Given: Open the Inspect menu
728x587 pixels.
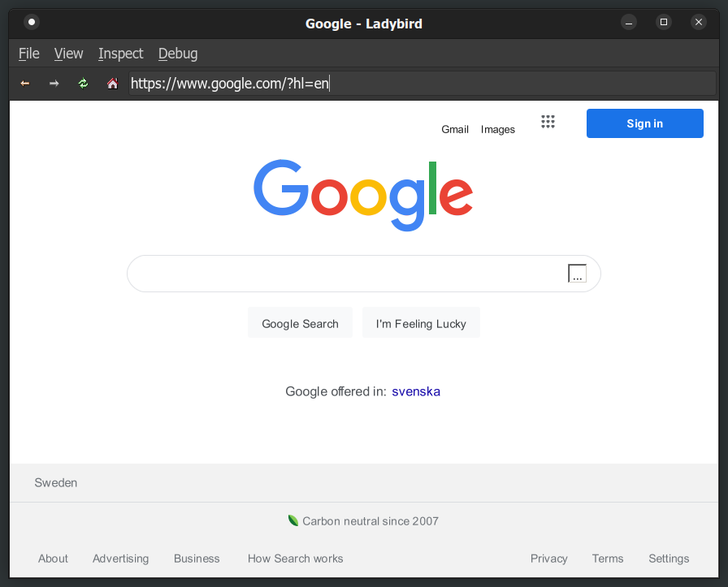Looking at the screenshot, I should [x=121, y=54].
